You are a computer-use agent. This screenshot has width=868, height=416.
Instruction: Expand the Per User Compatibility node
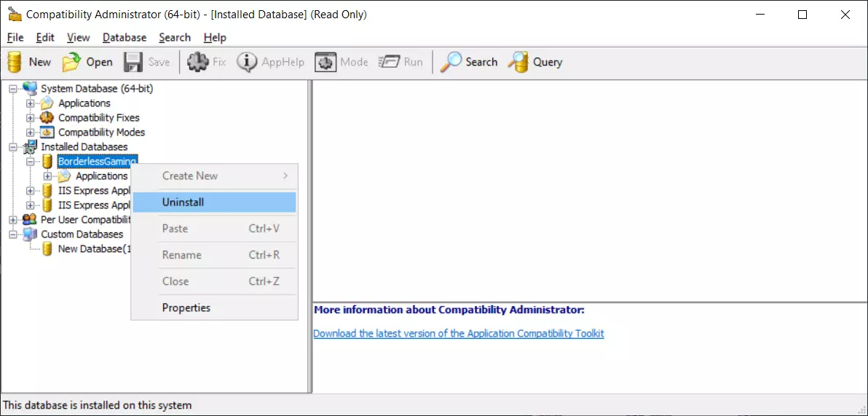click(12, 220)
